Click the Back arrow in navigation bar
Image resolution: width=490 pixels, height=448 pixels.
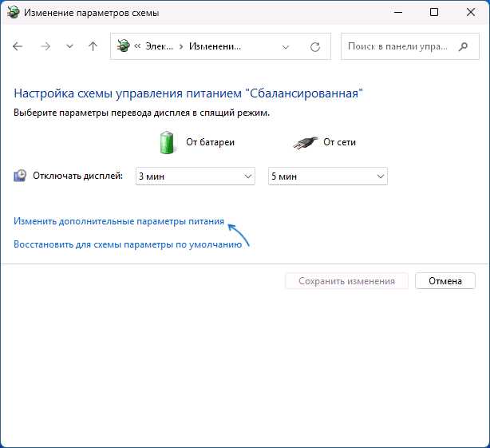(x=18, y=47)
